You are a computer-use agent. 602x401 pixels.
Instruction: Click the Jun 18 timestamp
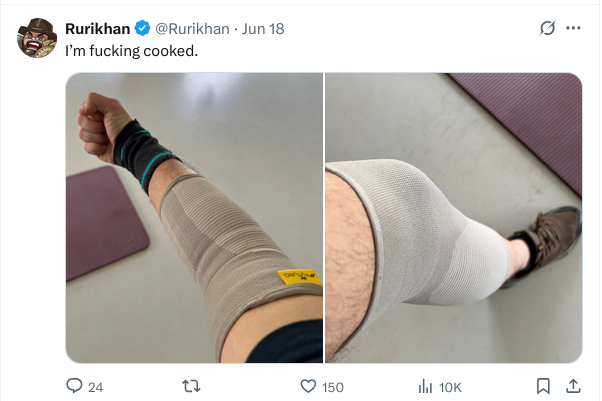[x=263, y=29]
